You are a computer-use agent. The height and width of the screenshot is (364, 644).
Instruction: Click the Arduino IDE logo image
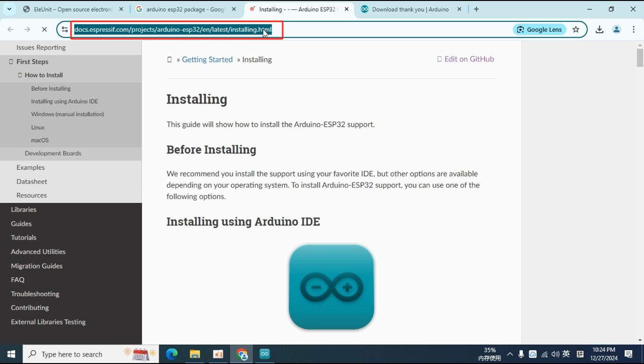click(x=331, y=287)
